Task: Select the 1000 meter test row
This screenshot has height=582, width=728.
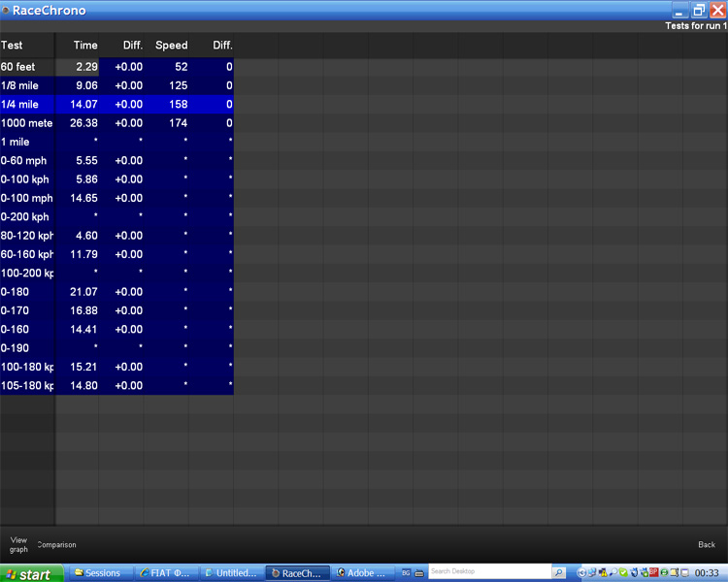Action: pos(116,123)
